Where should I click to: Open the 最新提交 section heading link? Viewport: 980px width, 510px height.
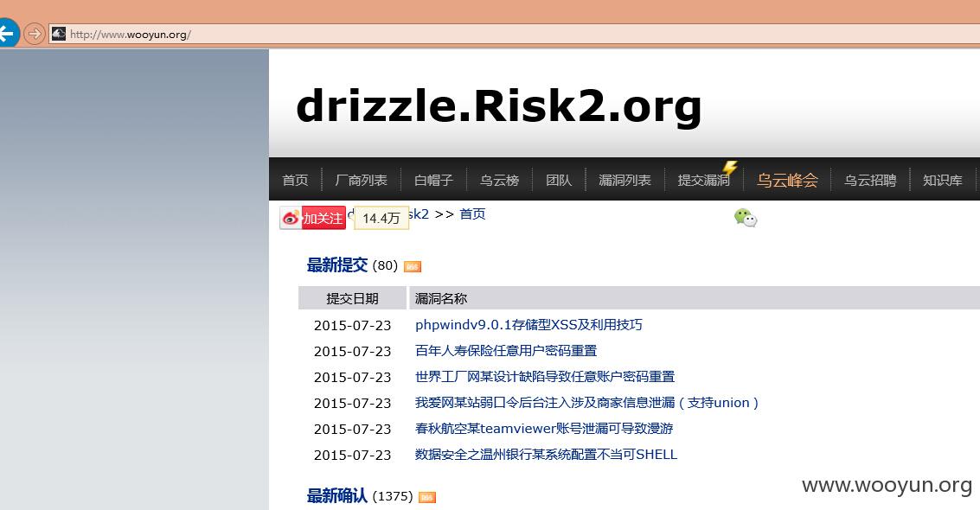click(336, 265)
